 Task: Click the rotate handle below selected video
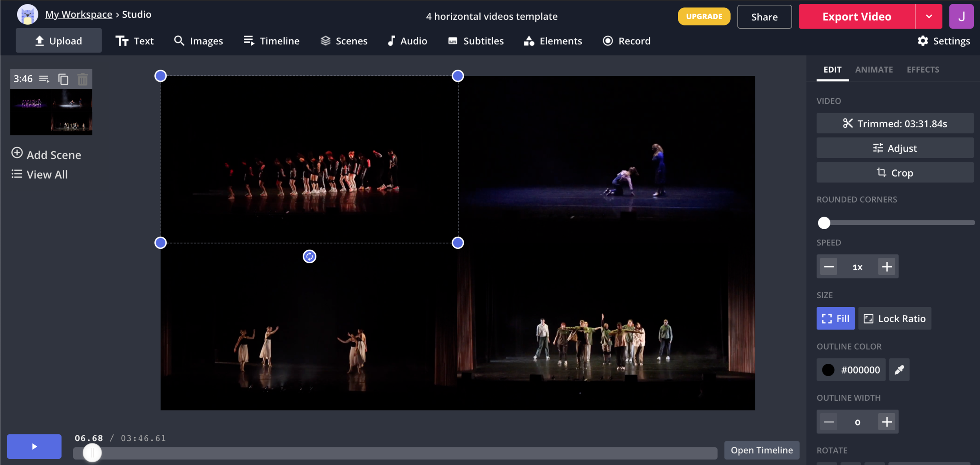[309, 256]
